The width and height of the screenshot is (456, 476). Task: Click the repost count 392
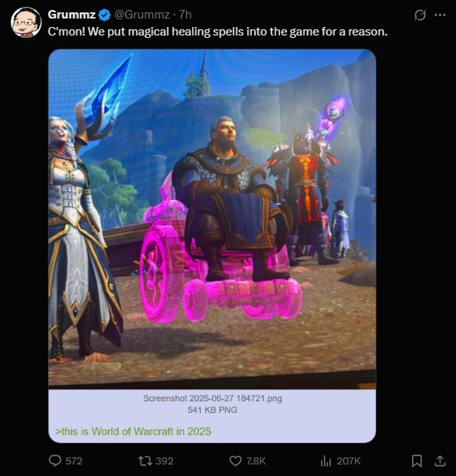[x=164, y=461]
